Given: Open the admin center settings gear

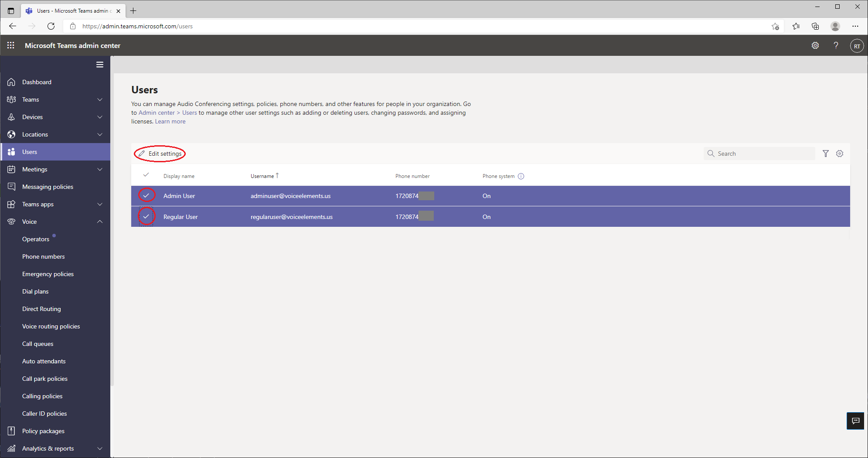Looking at the screenshot, I should pos(815,45).
